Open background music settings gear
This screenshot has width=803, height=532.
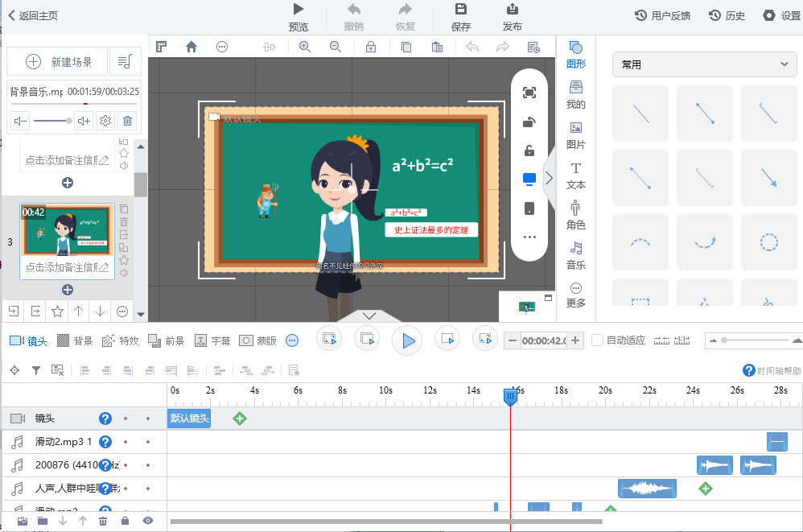click(x=105, y=121)
